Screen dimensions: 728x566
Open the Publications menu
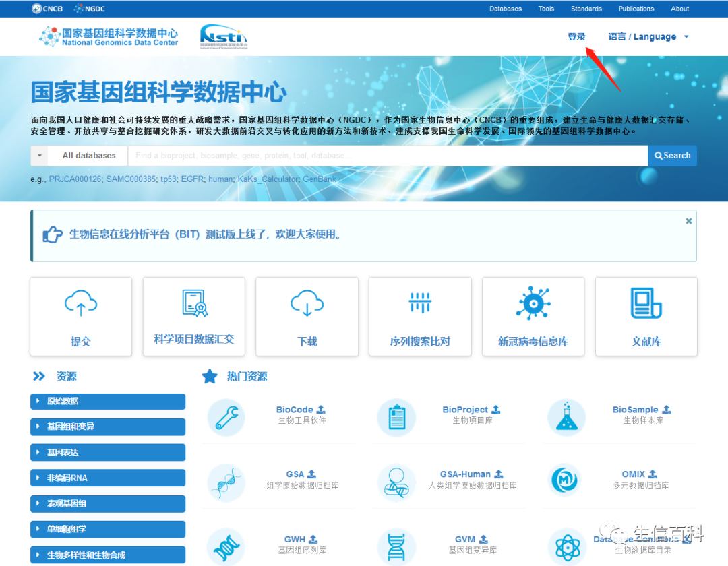[x=636, y=9]
